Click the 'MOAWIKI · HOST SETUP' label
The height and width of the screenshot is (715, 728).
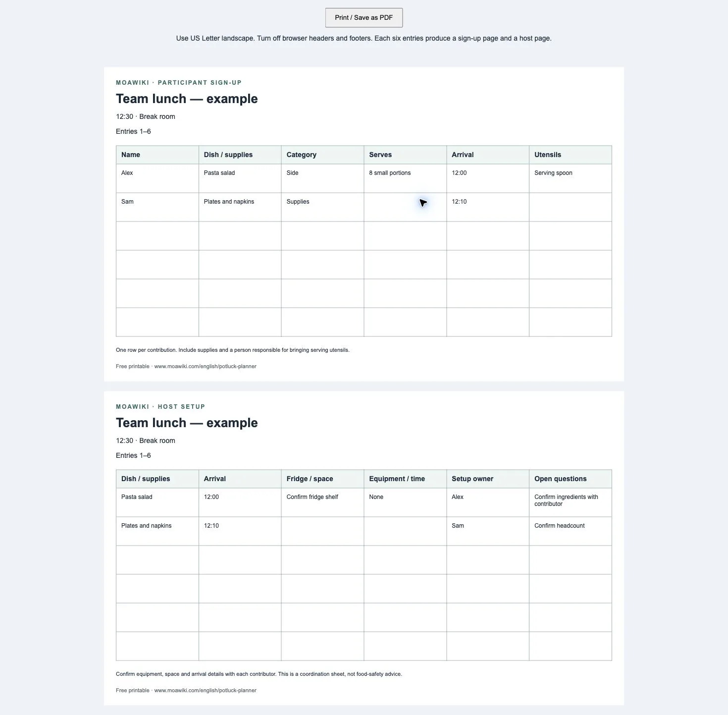(x=160, y=407)
